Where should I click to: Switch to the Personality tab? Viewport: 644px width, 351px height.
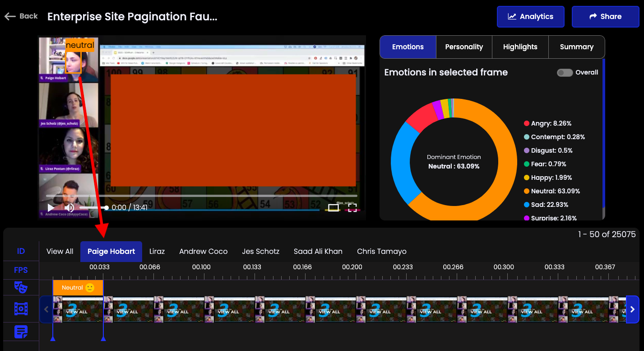(x=464, y=47)
